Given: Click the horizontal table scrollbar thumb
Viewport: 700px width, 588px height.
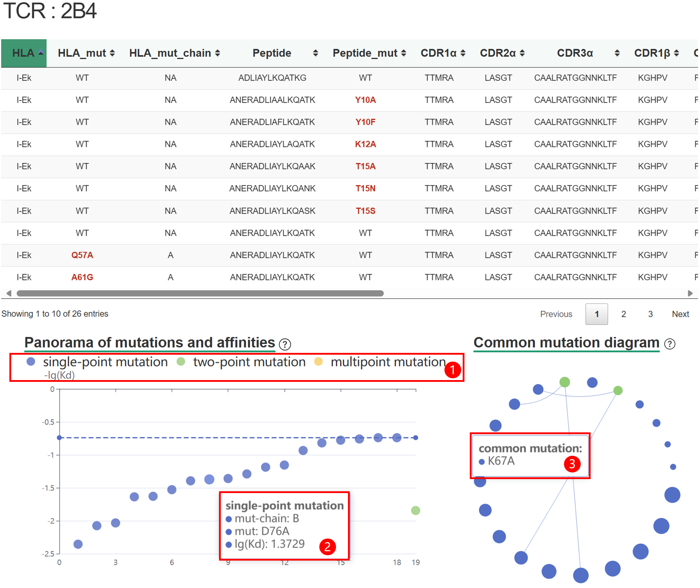Looking at the screenshot, I should click(x=200, y=293).
